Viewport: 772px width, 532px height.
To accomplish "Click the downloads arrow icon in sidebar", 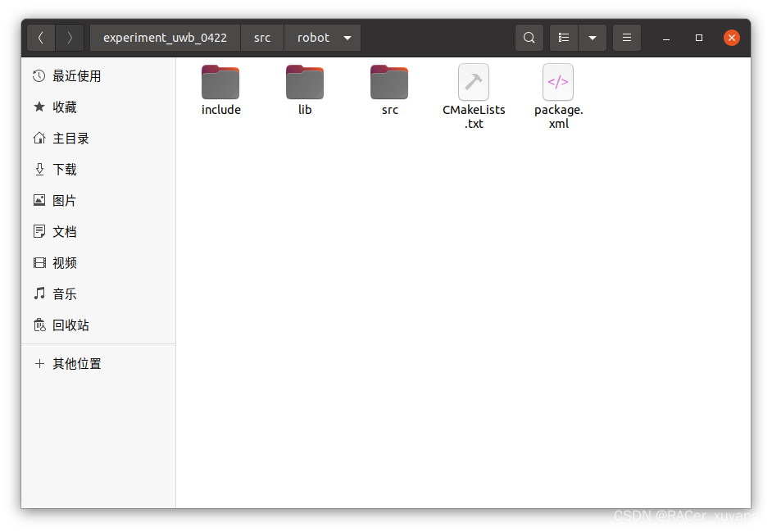I will pos(39,170).
